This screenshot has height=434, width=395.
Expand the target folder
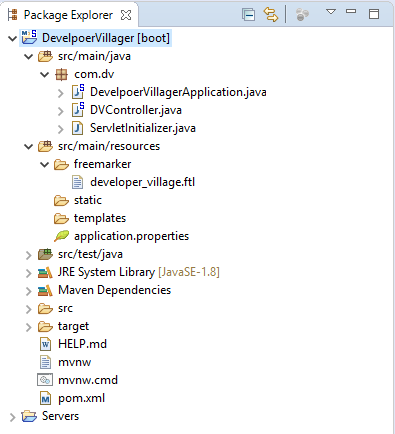coord(28,327)
